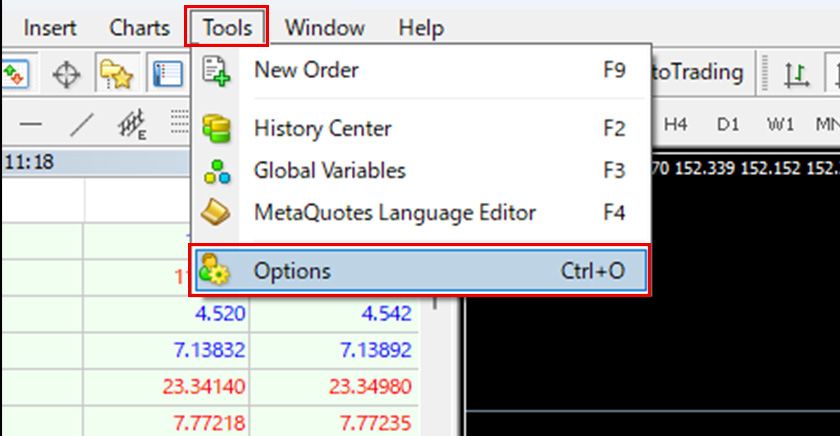
Task: Switch to H4 timeframe
Action: (676, 124)
